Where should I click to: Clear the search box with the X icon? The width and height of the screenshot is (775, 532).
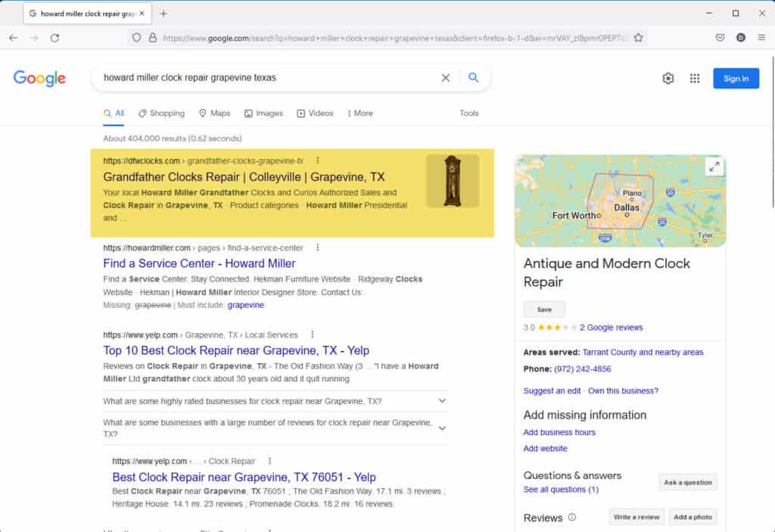(x=445, y=78)
